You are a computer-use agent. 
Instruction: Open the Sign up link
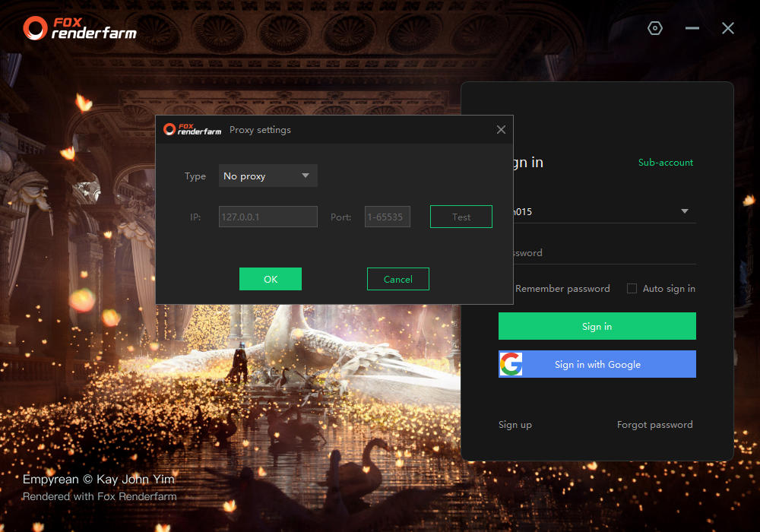515,424
